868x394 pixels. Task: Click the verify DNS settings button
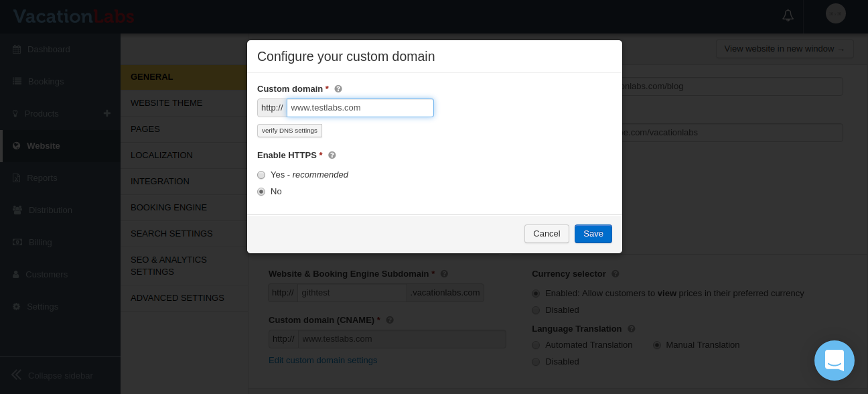click(x=289, y=131)
